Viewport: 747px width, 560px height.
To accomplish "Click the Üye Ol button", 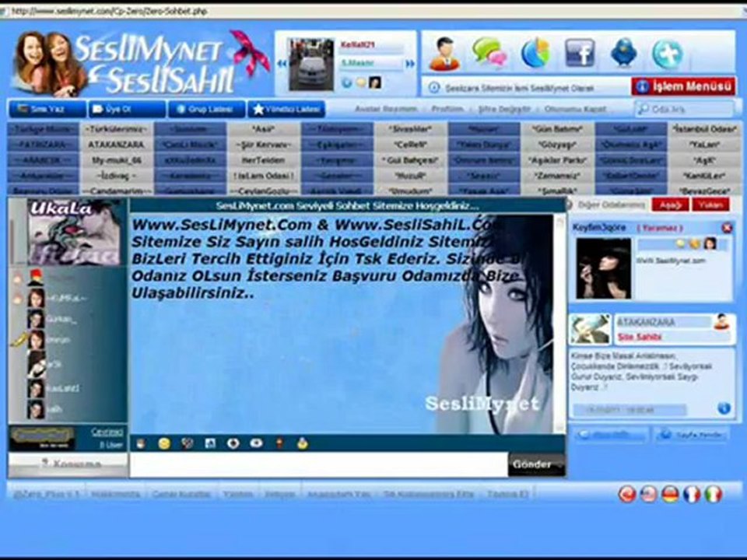I will (x=127, y=109).
